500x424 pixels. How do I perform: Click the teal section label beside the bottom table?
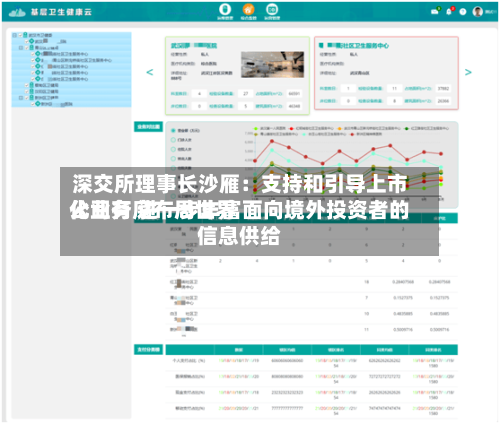pos(149,349)
